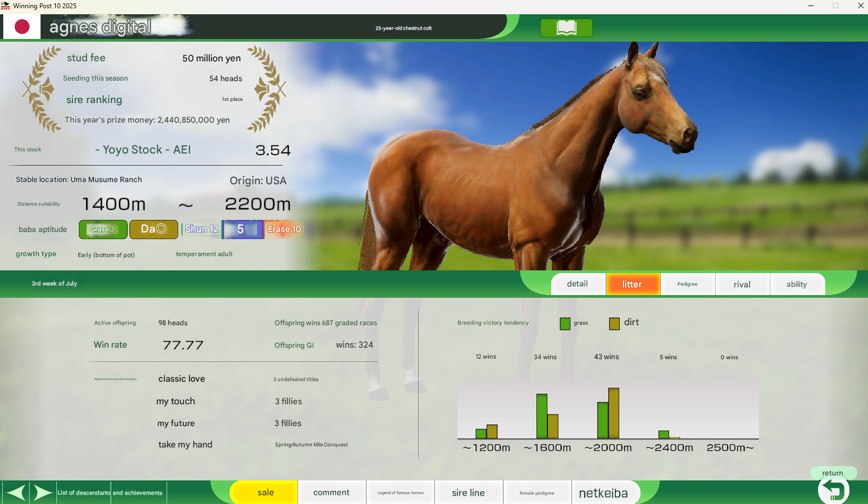This screenshot has width=868, height=504.
Task: Click the '1400m' distance value
Action: tap(114, 204)
